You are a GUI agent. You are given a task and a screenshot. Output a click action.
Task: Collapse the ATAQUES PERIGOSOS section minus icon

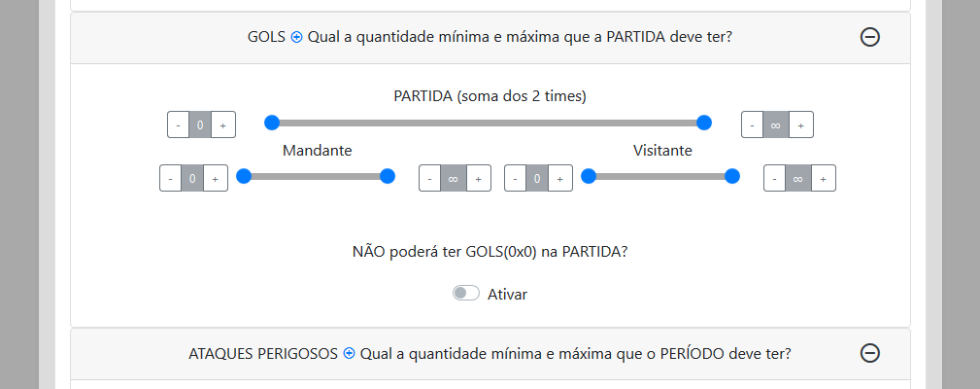(870, 353)
